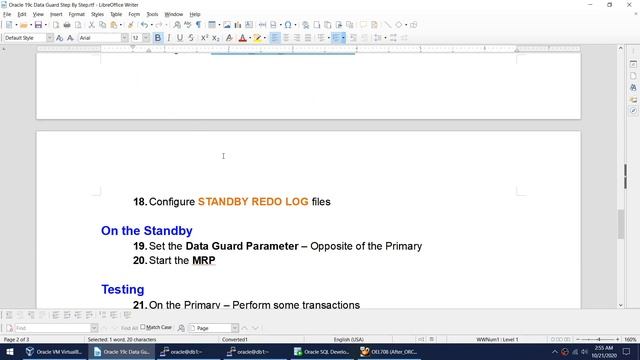Toggle Italic formatting
Image resolution: width=640 pixels, height=360 pixels.
[x=169, y=38]
